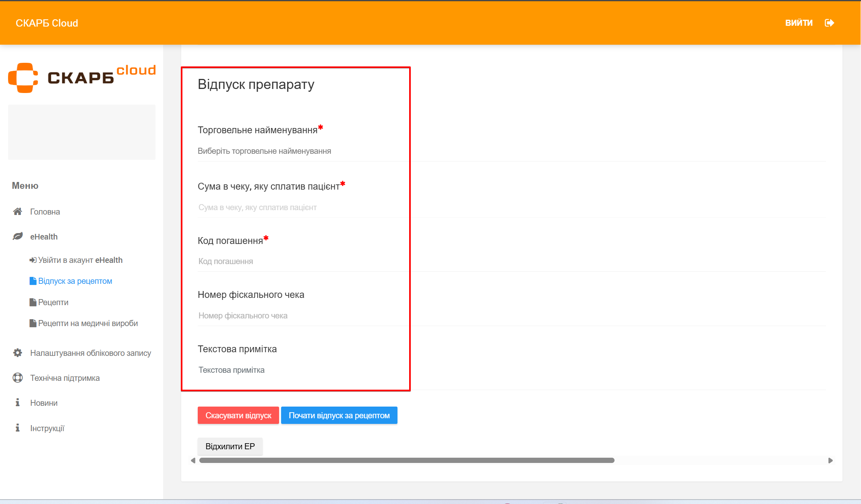The height and width of the screenshot is (504, 861).
Task: Click the logout arrow icon
Action: (829, 23)
